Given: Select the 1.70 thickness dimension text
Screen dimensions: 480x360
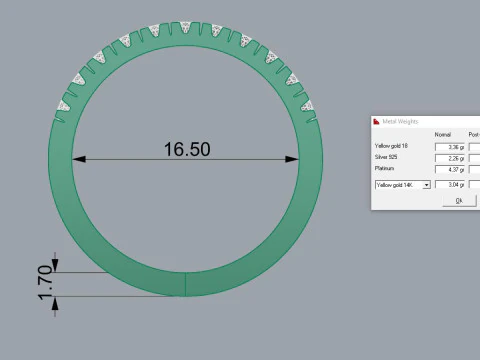Looking at the screenshot, I should pyautogui.click(x=45, y=283).
